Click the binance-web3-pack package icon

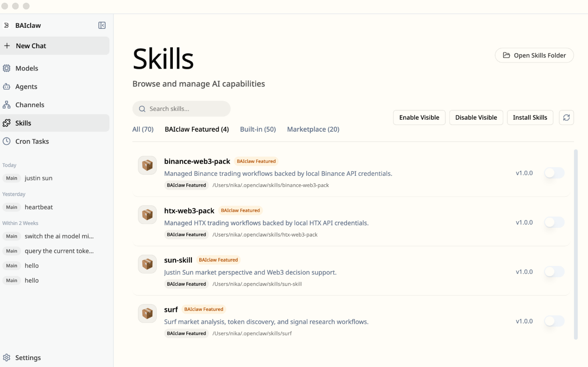147,165
